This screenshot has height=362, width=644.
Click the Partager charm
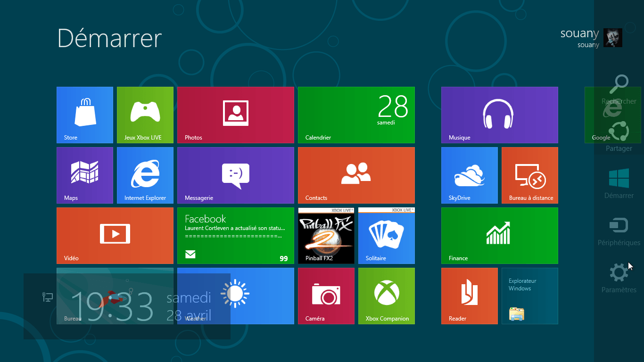[619, 137]
